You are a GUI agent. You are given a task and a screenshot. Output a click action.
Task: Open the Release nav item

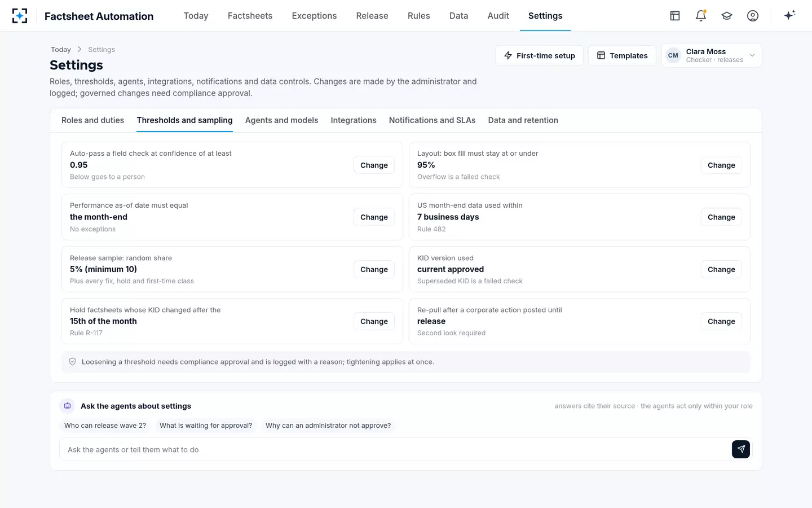[x=372, y=16]
